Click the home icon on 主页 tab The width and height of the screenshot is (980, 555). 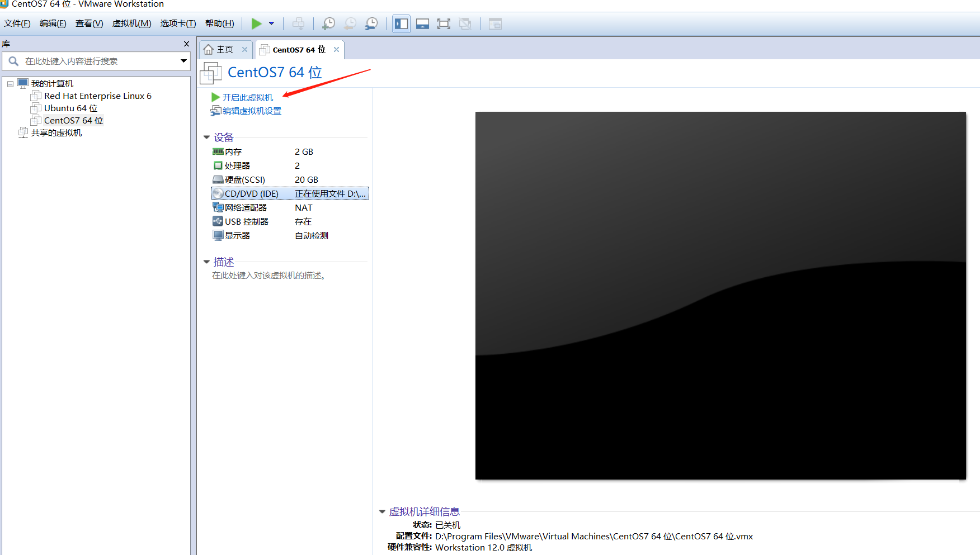pos(209,50)
